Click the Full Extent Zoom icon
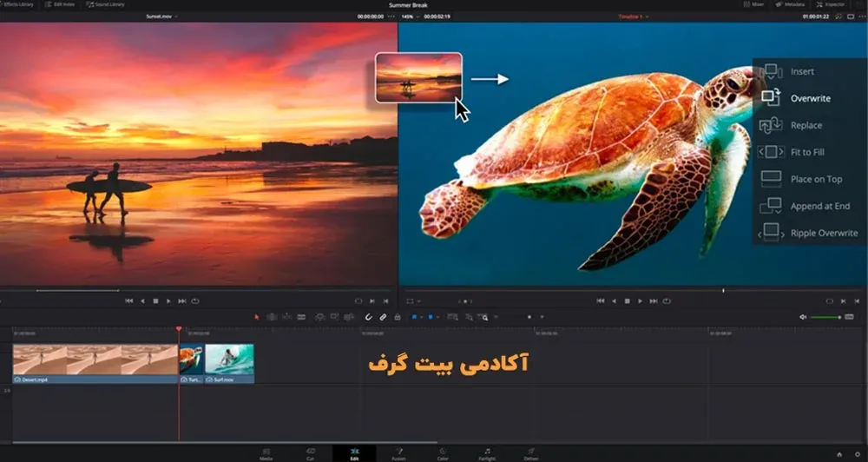This screenshot has height=462, width=868. click(453, 317)
